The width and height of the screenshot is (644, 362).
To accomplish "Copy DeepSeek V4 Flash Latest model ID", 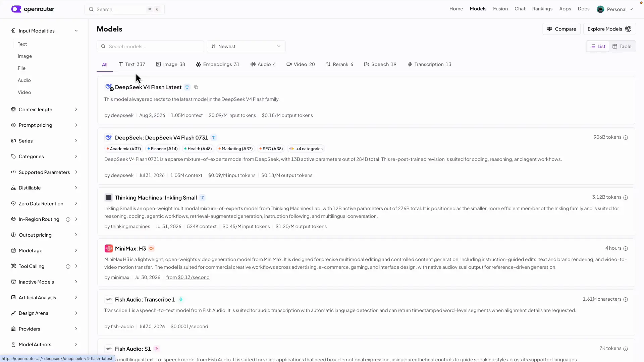I will [196, 87].
